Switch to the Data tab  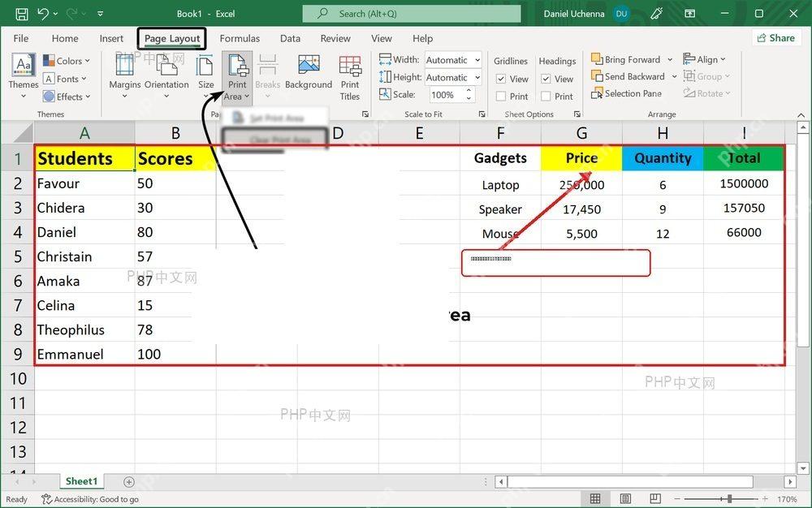[x=290, y=38]
